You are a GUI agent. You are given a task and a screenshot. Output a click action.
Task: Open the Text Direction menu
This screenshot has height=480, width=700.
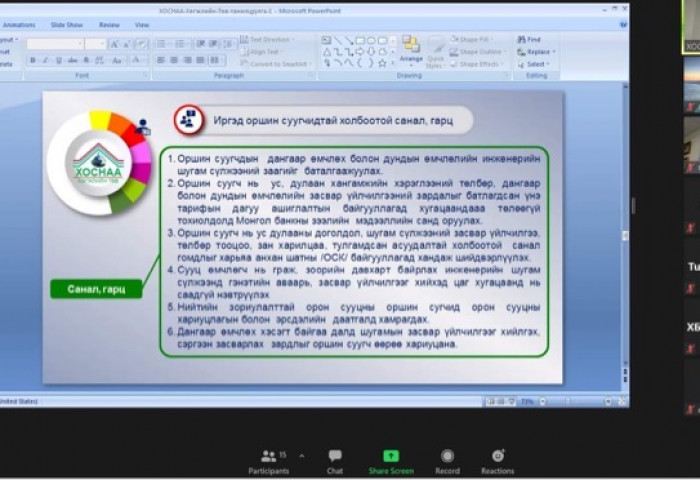(x=268, y=40)
